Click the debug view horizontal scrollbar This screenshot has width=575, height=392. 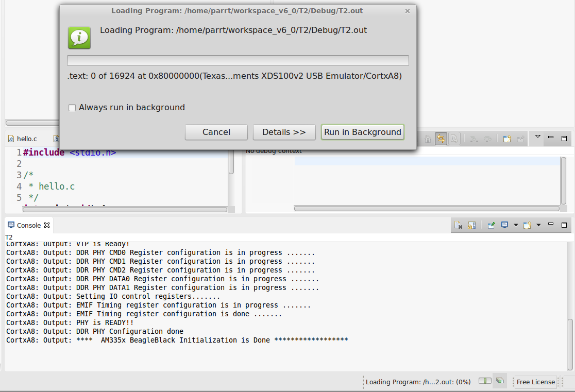coord(427,208)
